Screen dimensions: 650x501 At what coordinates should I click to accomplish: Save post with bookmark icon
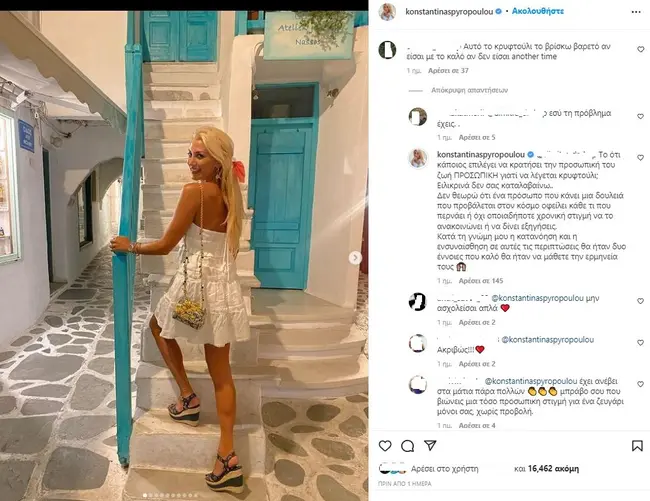click(x=637, y=446)
